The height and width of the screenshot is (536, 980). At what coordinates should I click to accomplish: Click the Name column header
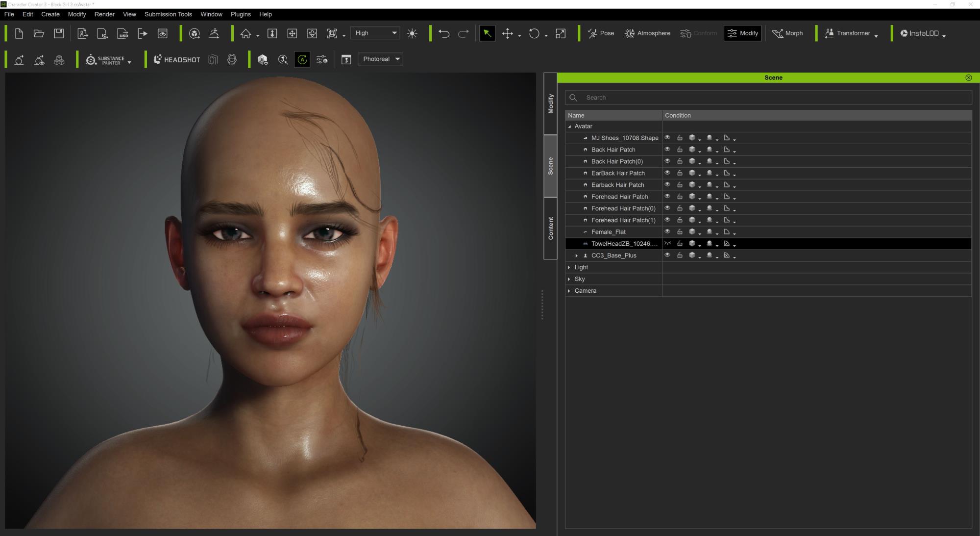tap(613, 115)
